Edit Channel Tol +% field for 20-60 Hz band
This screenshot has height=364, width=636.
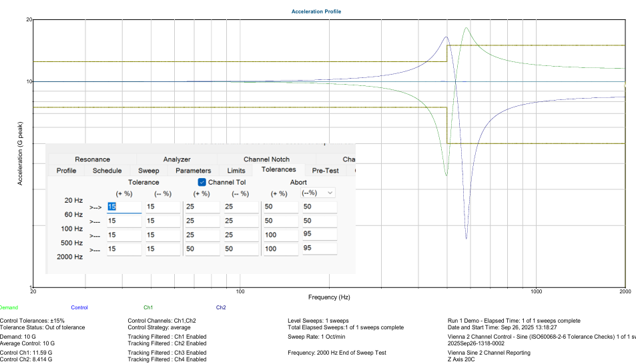coord(202,207)
